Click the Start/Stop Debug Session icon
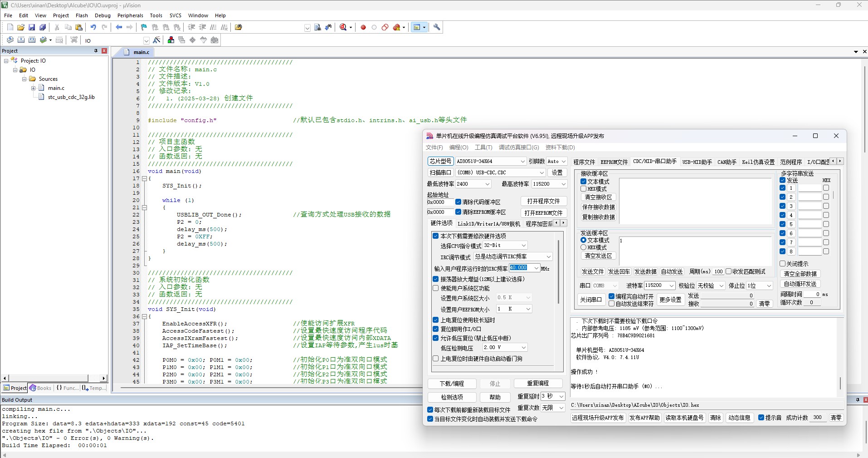The image size is (868, 458). pyautogui.click(x=343, y=27)
